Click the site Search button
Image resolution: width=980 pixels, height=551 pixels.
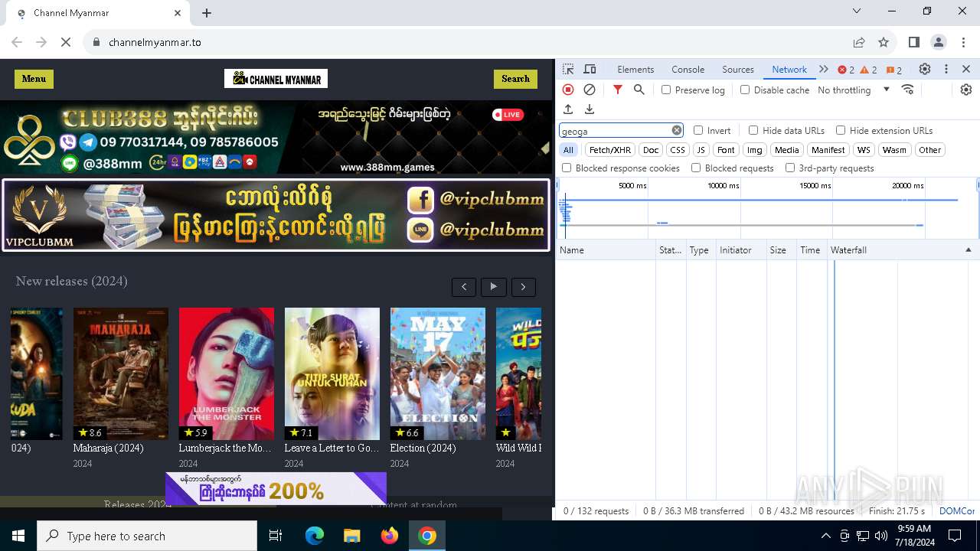coord(515,79)
